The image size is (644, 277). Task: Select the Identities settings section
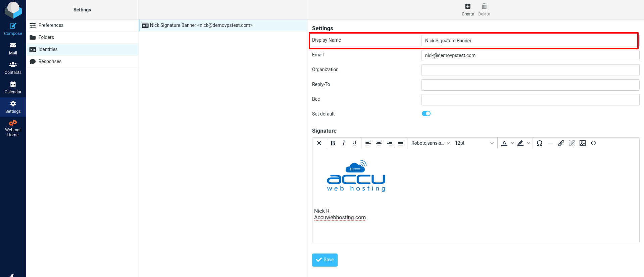(x=83, y=50)
